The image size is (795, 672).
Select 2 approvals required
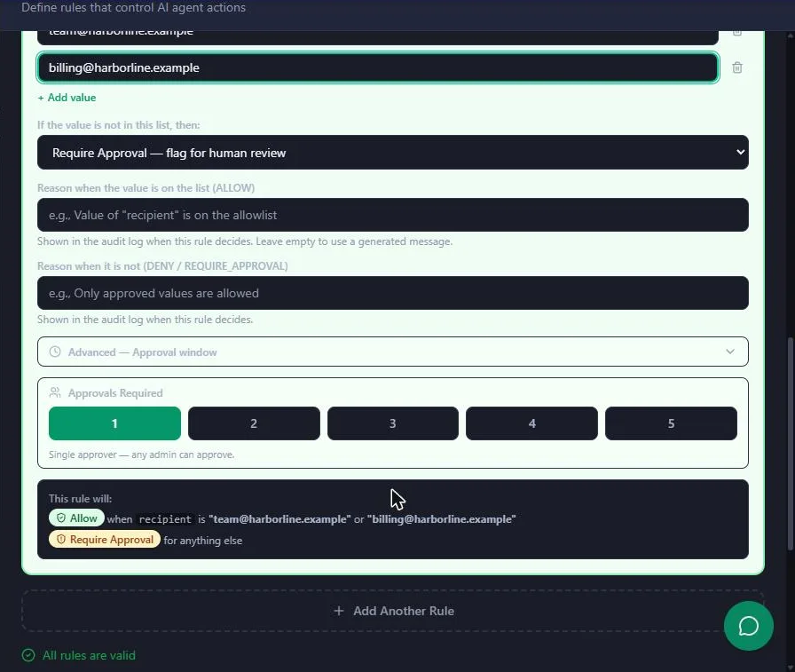(x=254, y=423)
